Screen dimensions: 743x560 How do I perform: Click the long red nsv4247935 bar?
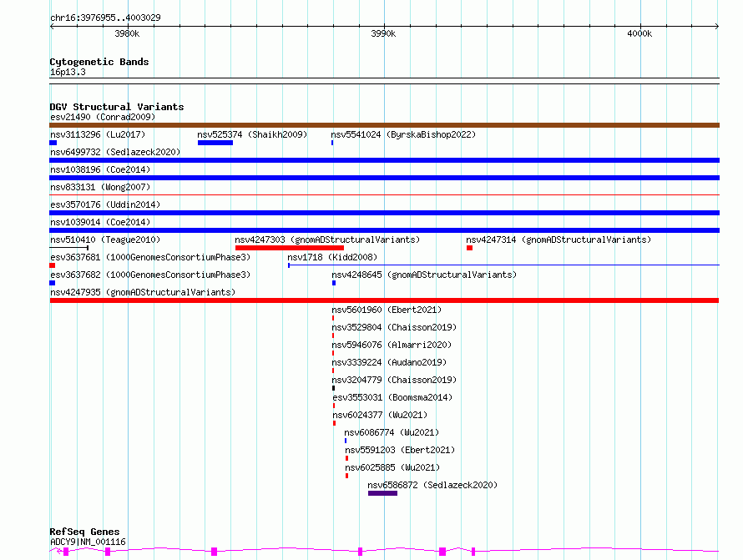click(384, 300)
